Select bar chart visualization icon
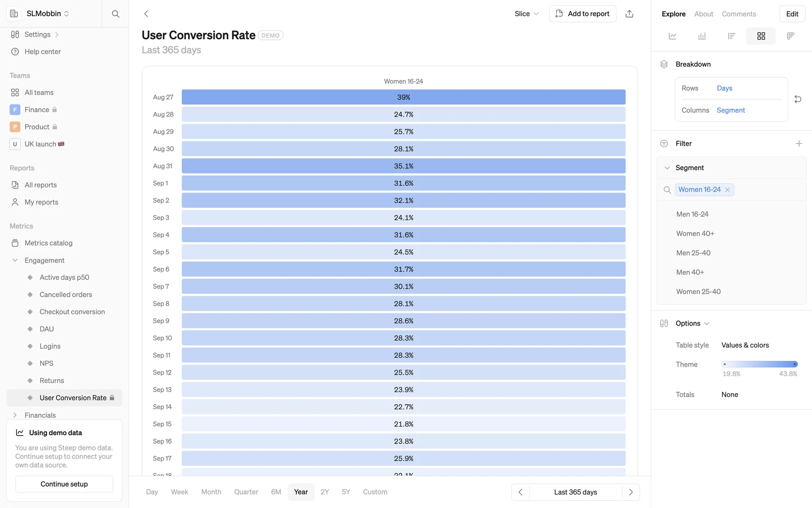812x508 pixels. pos(702,36)
